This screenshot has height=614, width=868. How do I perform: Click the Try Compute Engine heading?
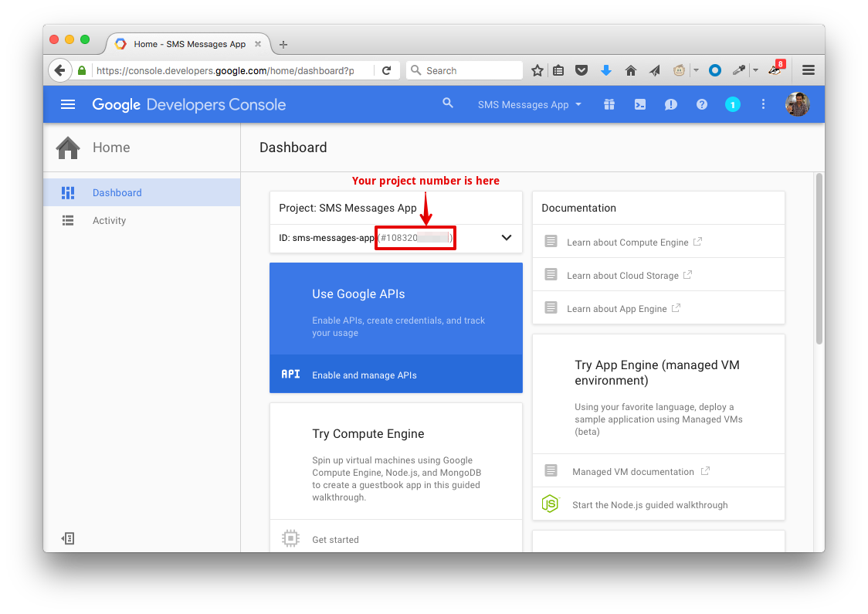pos(368,433)
